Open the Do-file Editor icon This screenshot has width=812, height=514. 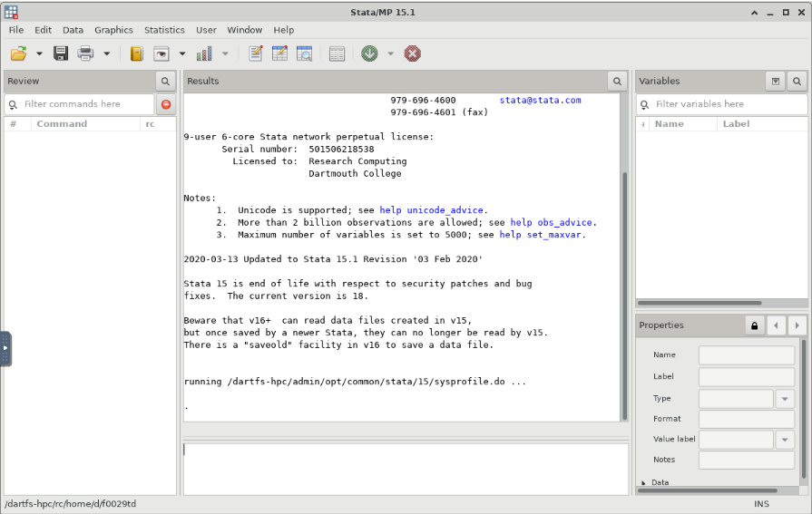click(255, 53)
